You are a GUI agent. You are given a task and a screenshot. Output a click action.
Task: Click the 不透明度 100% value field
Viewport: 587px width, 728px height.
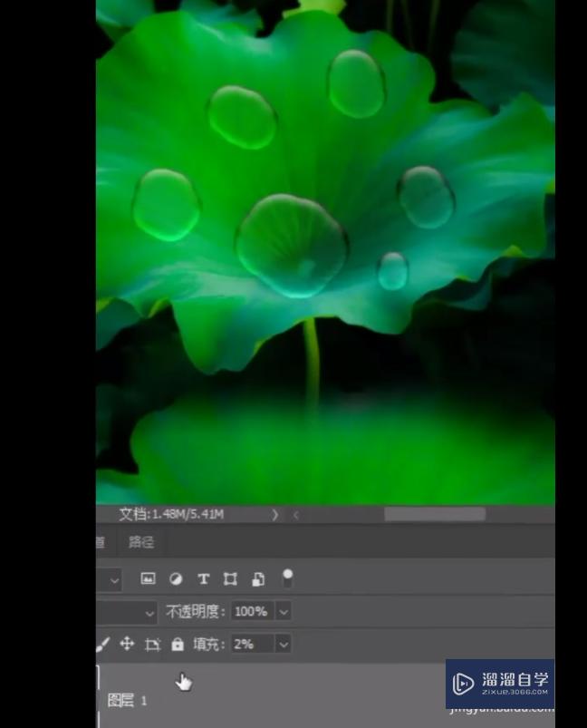(253, 611)
